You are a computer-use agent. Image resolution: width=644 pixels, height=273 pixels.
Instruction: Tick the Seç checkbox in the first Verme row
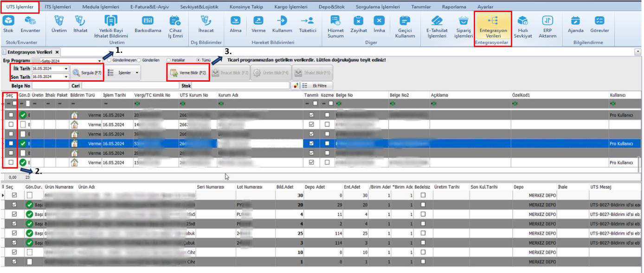10,115
